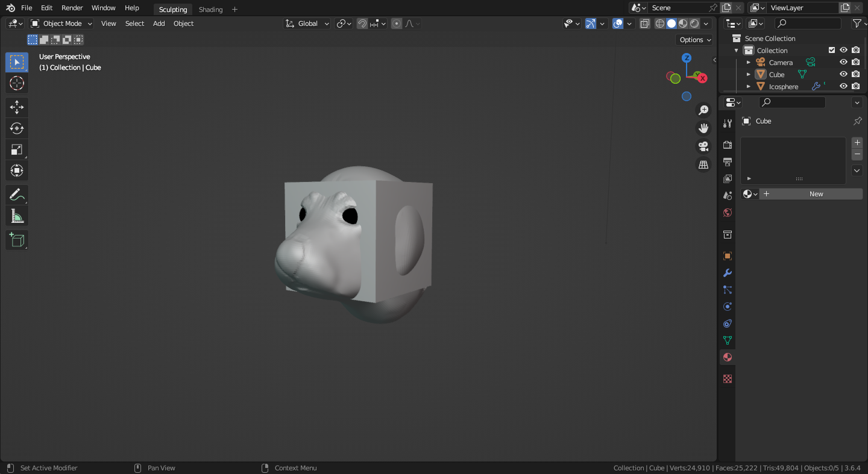Choose the Annotate pencil tool
868x474 pixels.
pyautogui.click(x=17, y=195)
